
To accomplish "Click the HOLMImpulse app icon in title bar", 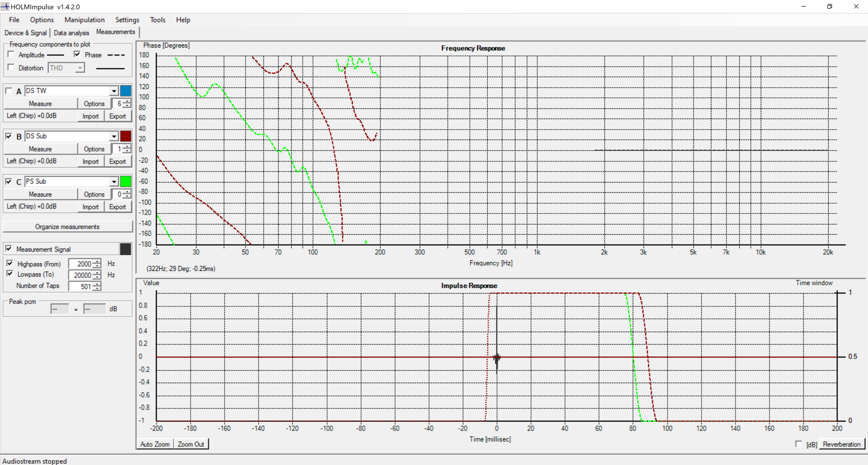I will coord(5,7).
